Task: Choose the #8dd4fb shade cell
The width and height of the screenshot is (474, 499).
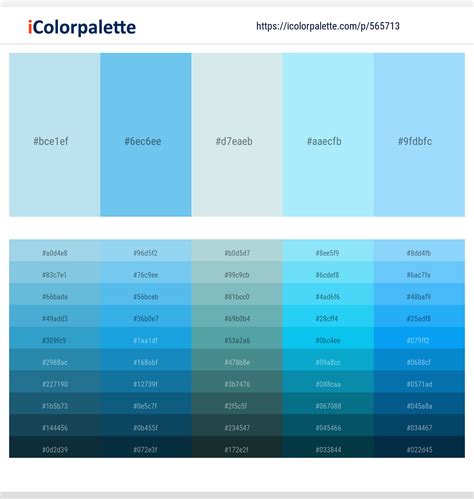Action: click(419, 251)
